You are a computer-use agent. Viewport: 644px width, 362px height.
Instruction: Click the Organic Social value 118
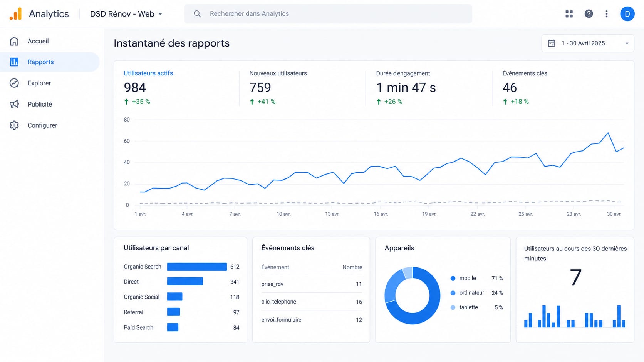(235, 297)
